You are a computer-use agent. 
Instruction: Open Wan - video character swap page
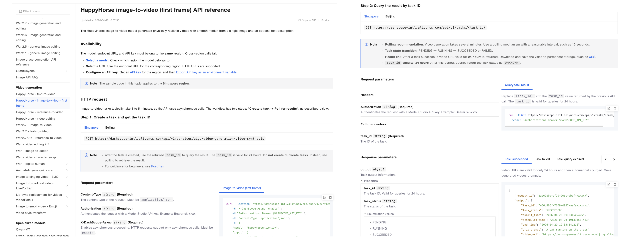(x=36, y=157)
